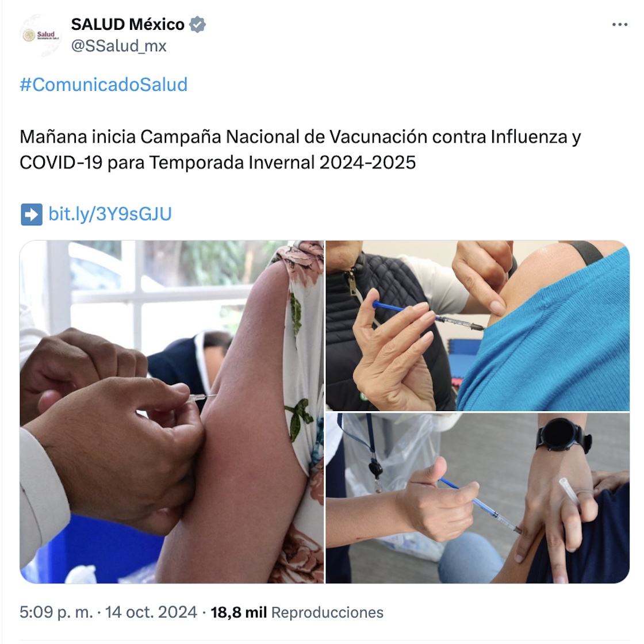Viewport: 644px width, 644px height.
Task: Click the tweet text about Campaña Nacional
Action: coord(300,149)
